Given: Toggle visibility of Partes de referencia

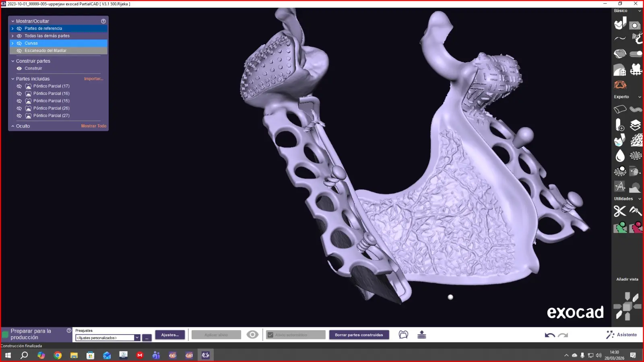Looking at the screenshot, I should coord(19,29).
